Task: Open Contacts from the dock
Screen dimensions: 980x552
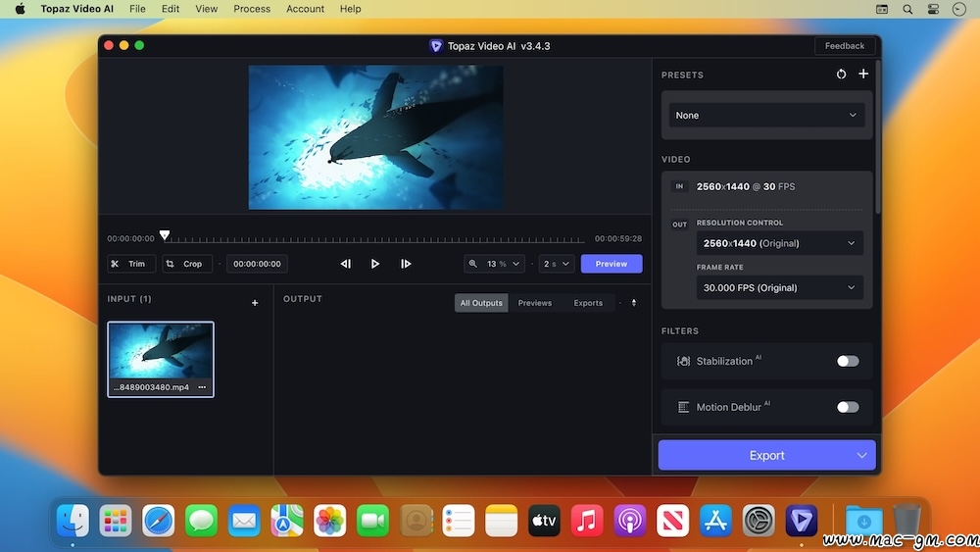Action: tap(416, 520)
